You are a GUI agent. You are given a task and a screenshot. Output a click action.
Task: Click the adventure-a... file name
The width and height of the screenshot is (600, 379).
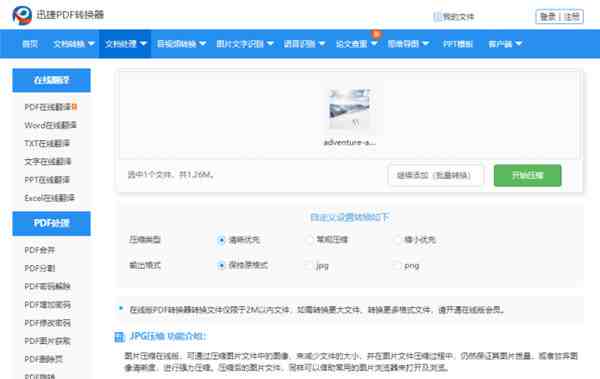(349, 142)
